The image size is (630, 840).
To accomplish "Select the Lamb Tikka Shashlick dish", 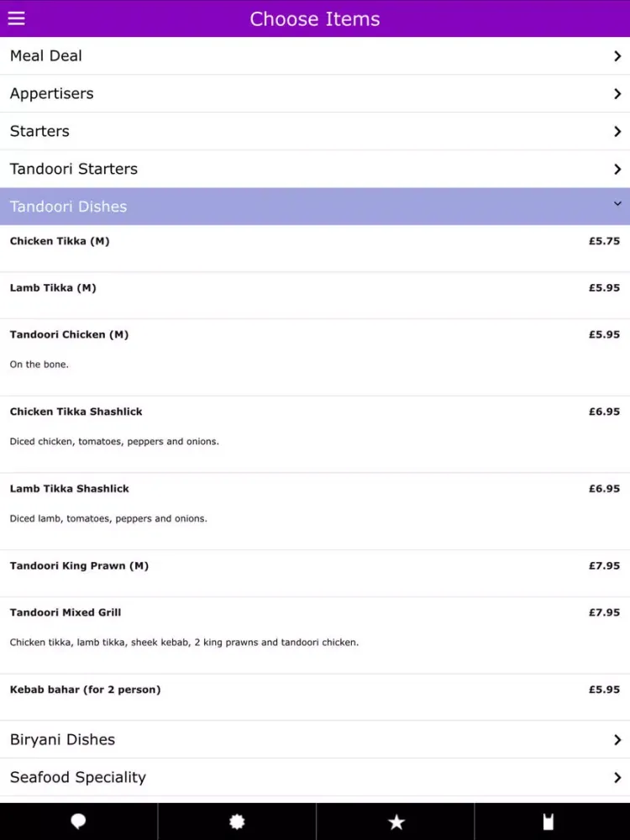I will point(315,512).
